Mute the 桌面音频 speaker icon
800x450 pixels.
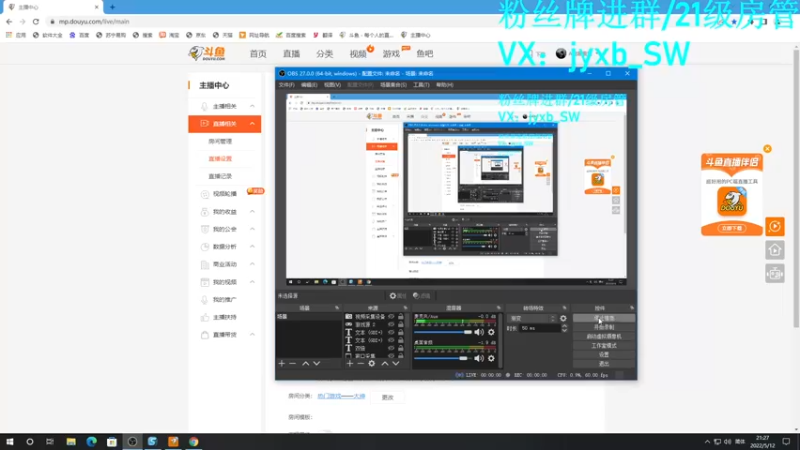pos(479,358)
